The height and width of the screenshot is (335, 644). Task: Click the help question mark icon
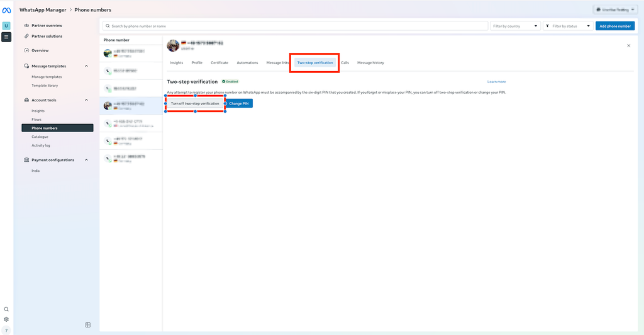pos(6,331)
